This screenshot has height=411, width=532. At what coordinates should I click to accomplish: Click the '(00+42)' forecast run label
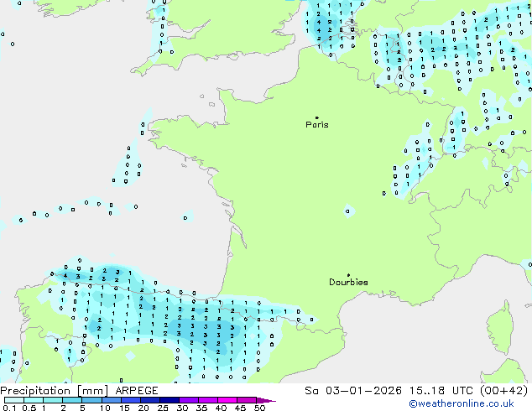coord(504,391)
